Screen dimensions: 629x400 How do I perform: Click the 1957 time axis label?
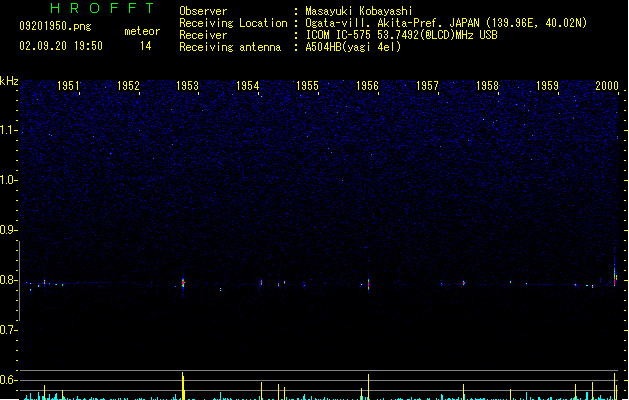(427, 86)
